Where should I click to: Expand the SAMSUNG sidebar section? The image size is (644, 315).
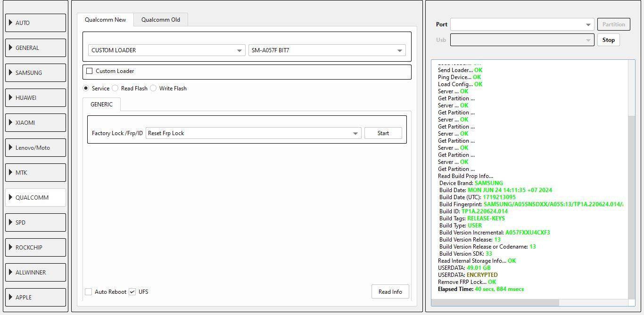(x=35, y=73)
